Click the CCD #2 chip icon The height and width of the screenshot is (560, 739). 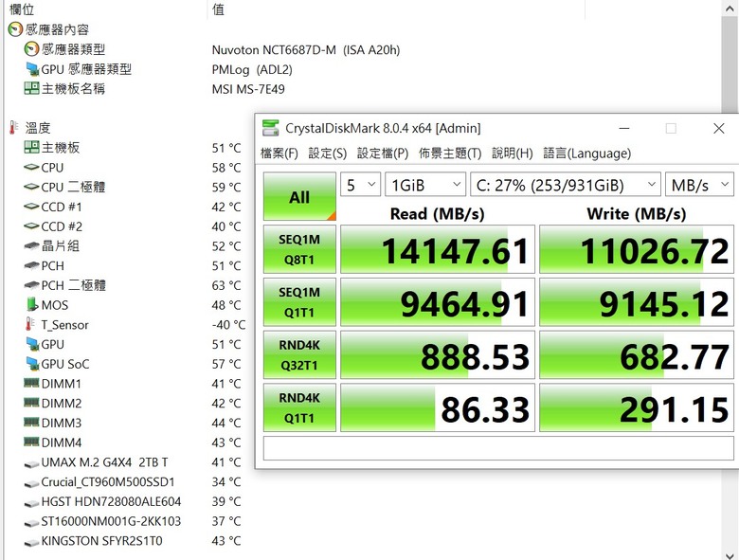pyautogui.click(x=31, y=226)
